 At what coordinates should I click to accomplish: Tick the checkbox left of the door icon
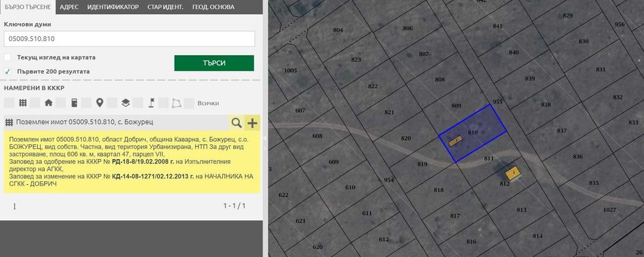(x=61, y=103)
